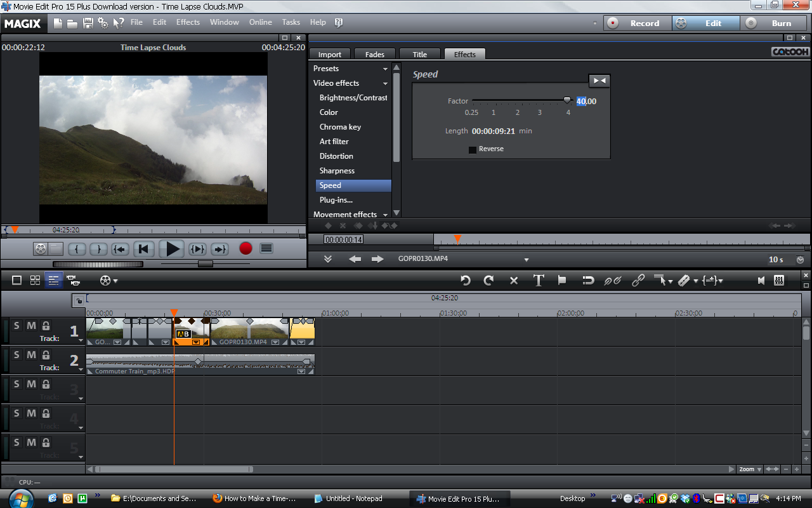The height and width of the screenshot is (508, 812).
Task: Mute the overall sound with the speaker icon
Action: coord(761,280)
